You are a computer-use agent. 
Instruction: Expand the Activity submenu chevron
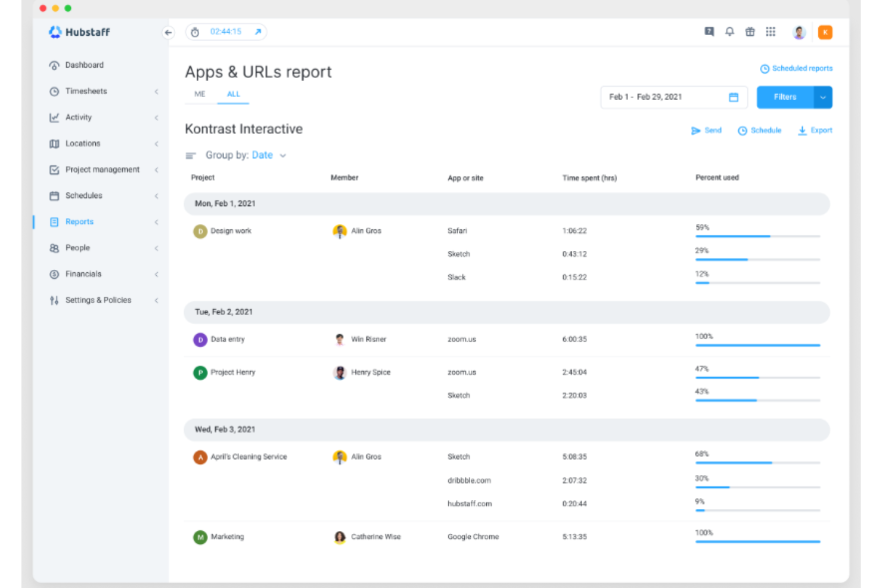point(157,117)
